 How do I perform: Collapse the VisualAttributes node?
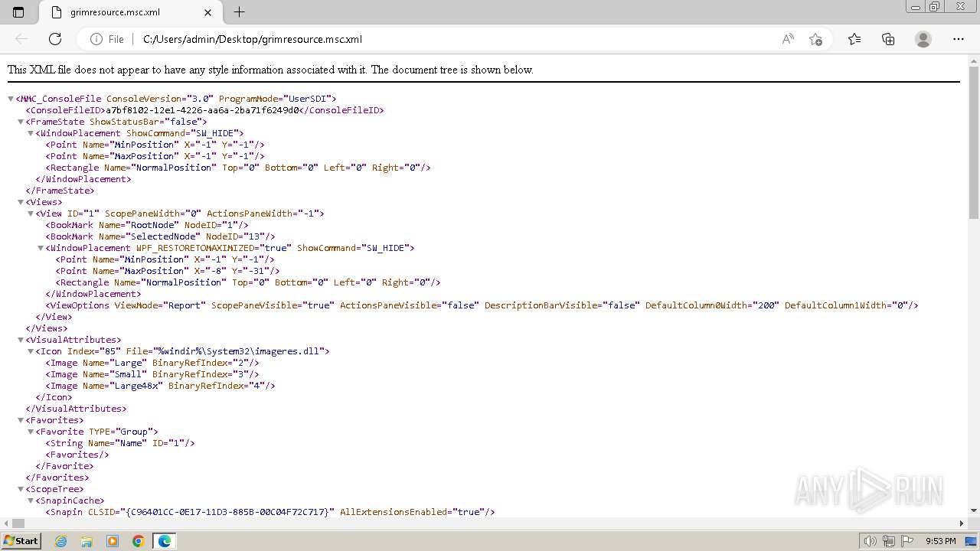[21, 340]
